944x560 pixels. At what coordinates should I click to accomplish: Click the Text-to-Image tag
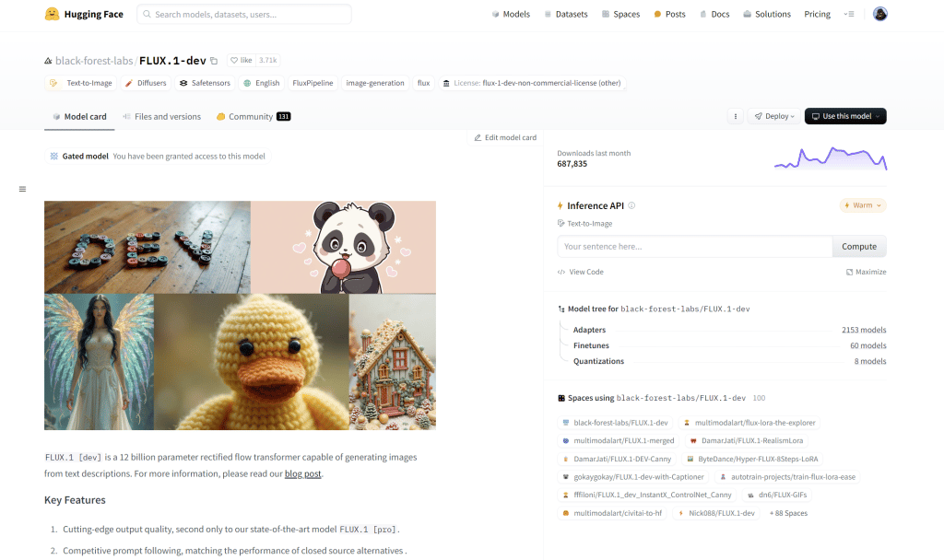point(81,83)
